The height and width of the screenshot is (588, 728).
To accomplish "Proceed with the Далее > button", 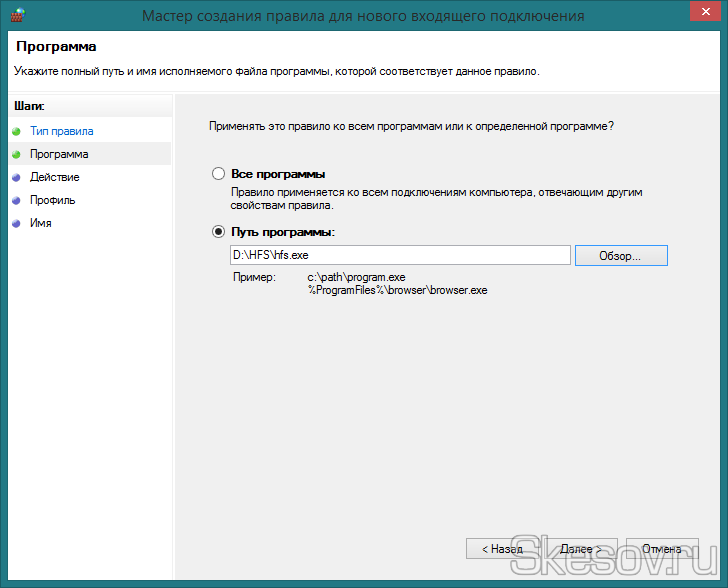I will 580,549.
